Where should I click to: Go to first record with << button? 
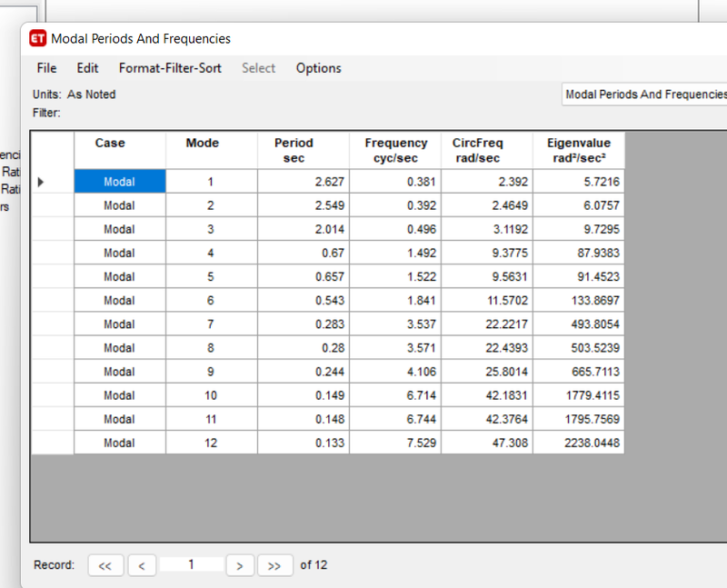click(x=105, y=565)
